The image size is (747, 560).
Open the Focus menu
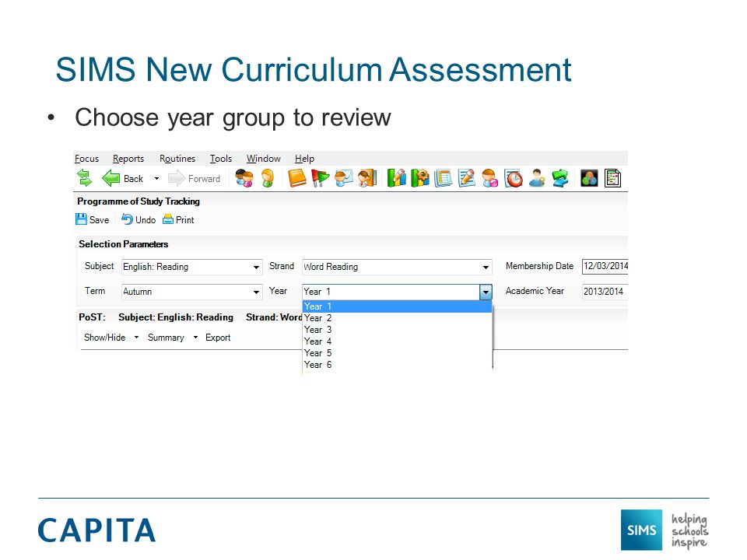pos(86,159)
